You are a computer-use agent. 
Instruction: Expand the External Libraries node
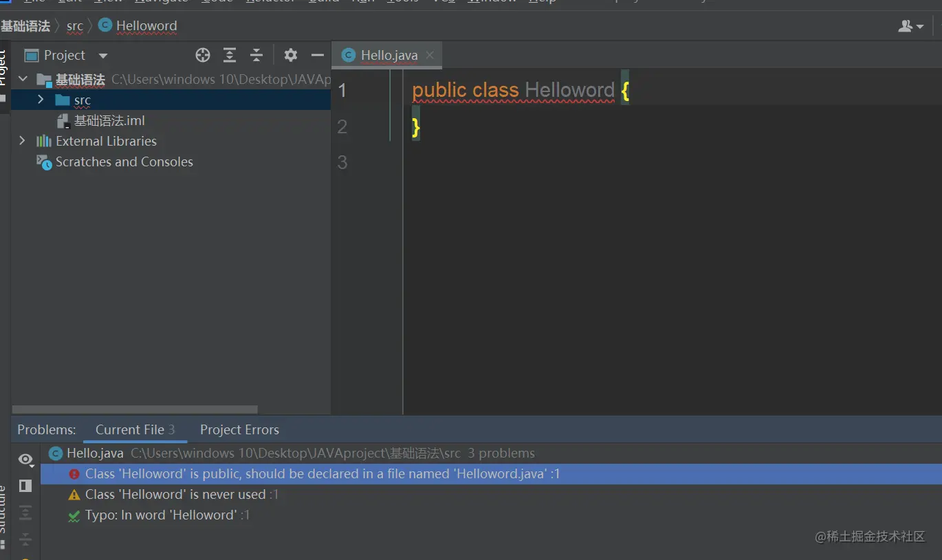click(x=23, y=141)
